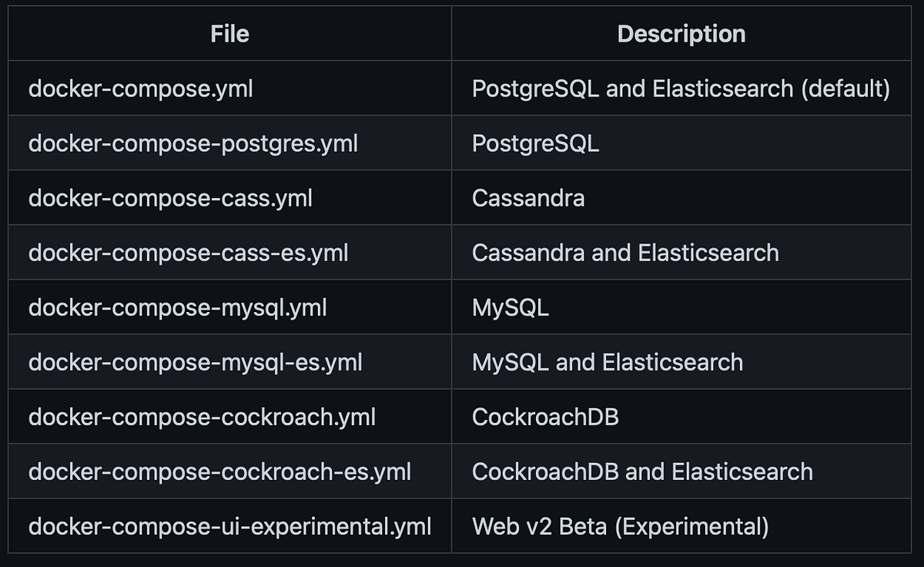Select the docker-compose.yml file cell

click(141, 89)
